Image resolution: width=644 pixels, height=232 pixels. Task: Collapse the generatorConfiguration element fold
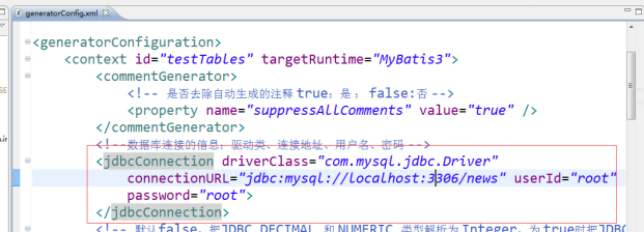(x=28, y=41)
